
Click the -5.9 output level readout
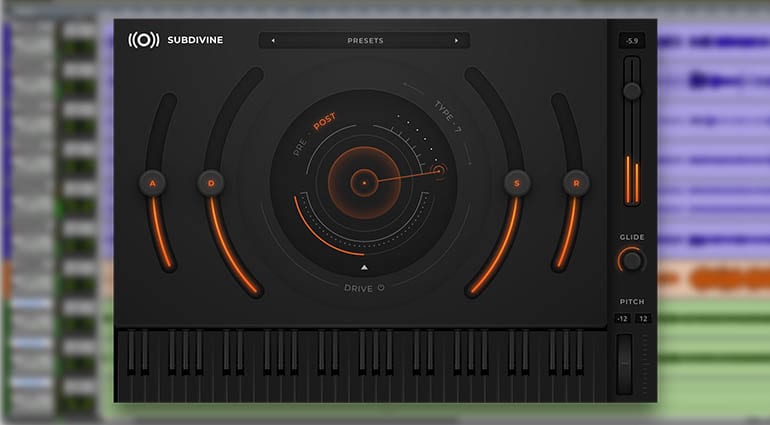coord(632,41)
